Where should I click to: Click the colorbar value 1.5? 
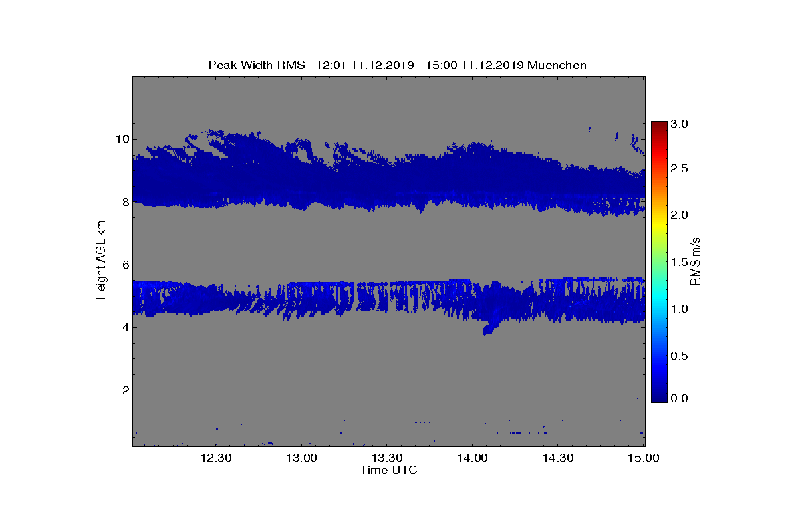679,263
